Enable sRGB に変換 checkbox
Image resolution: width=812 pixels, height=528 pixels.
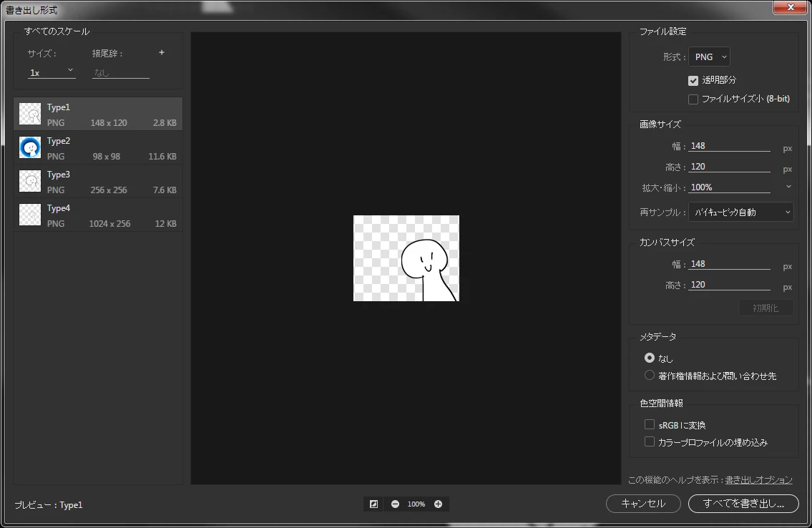650,424
